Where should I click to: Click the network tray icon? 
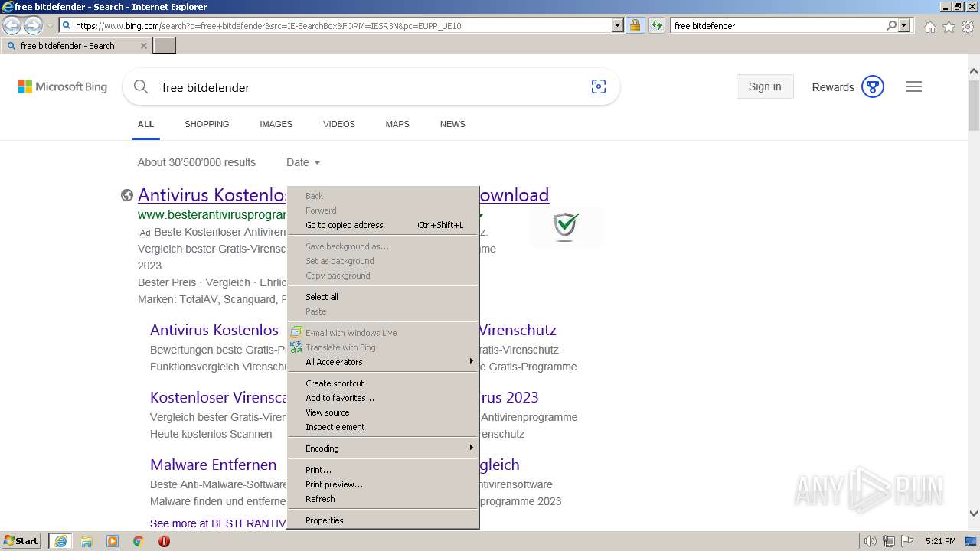[x=889, y=541]
